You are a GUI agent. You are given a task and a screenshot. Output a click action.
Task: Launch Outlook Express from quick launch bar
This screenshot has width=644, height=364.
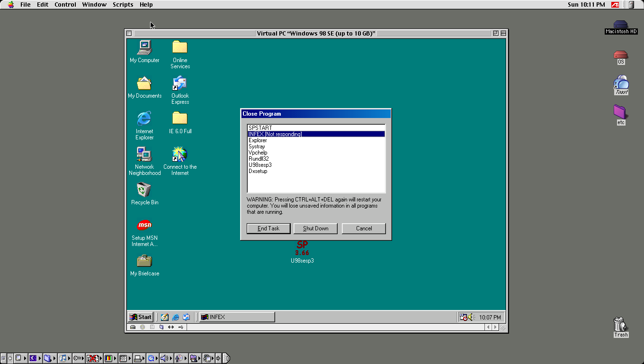pyautogui.click(x=186, y=317)
